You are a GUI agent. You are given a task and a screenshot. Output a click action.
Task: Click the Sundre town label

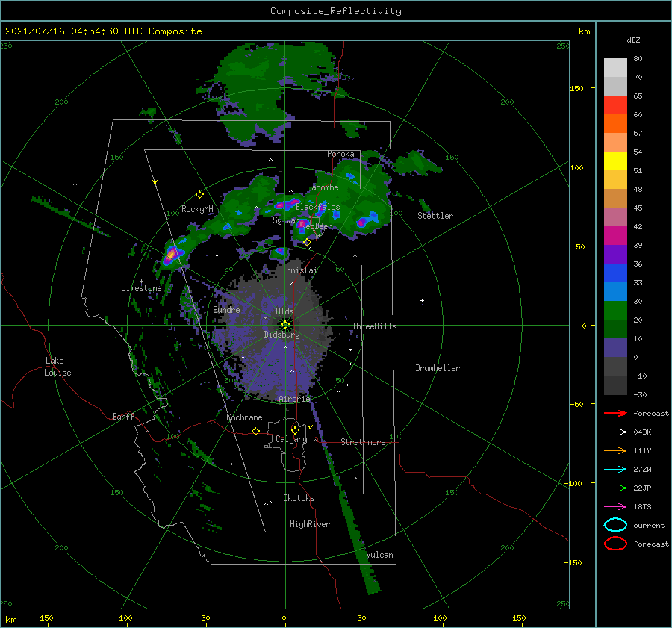coord(226,309)
